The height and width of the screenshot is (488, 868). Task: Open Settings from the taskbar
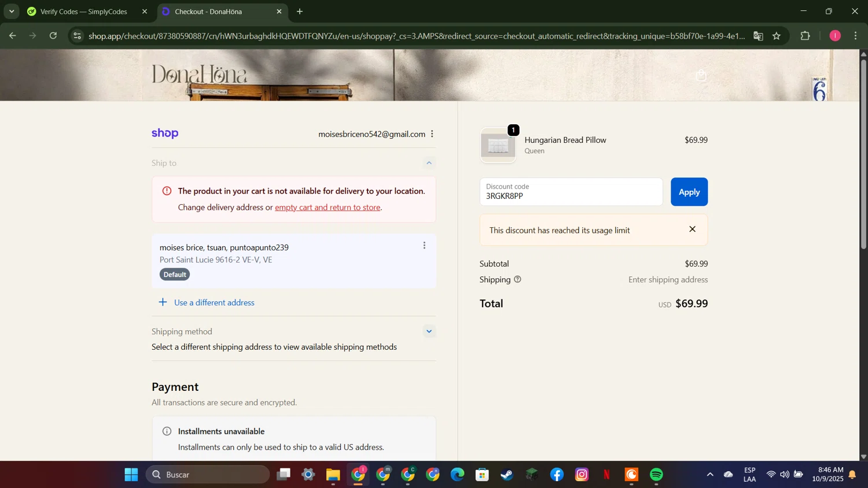308,475
